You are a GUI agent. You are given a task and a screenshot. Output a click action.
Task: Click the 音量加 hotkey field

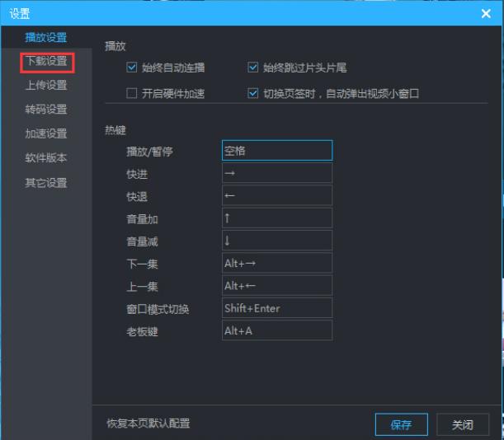[276, 218]
